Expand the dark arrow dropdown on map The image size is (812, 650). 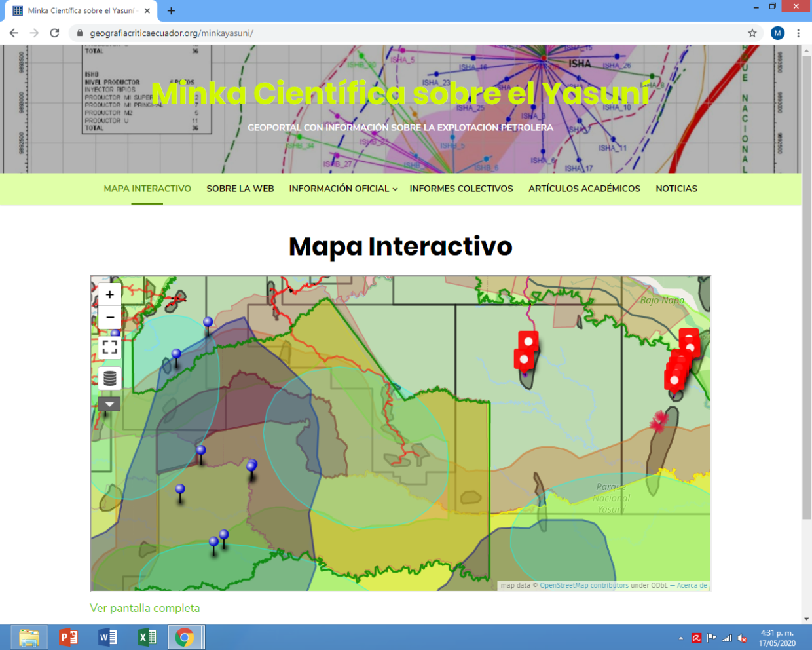109,404
